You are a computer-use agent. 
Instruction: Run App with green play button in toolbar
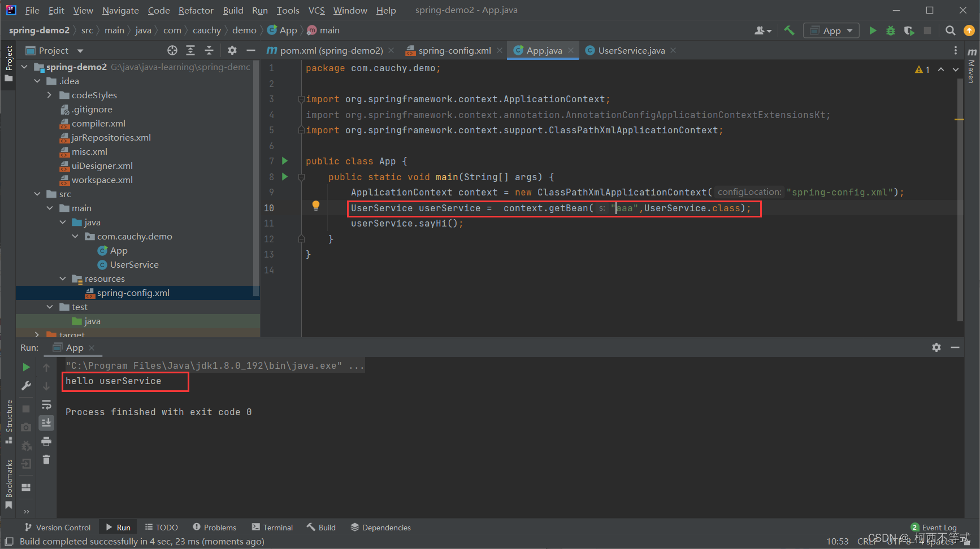point(873,30)
